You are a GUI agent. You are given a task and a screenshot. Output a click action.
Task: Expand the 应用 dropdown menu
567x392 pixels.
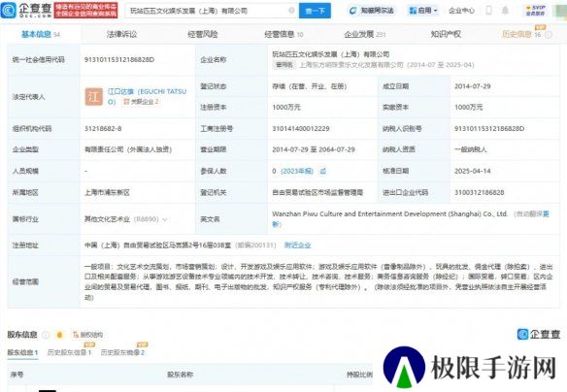(422, 11)
